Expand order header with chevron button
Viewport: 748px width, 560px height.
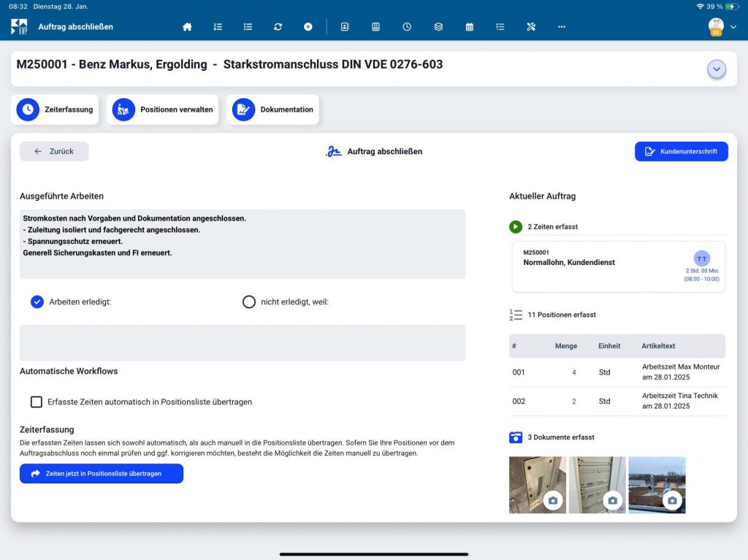(x=716, y=69)
